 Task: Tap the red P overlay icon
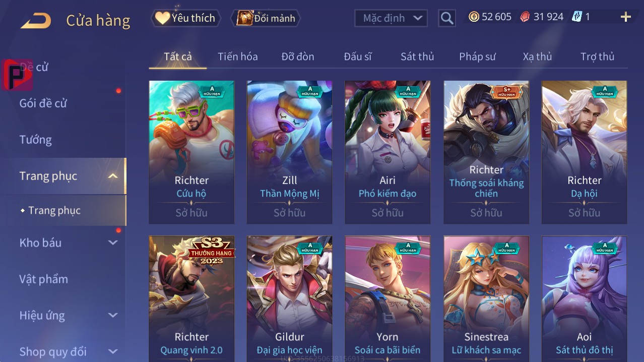(17, 75)
